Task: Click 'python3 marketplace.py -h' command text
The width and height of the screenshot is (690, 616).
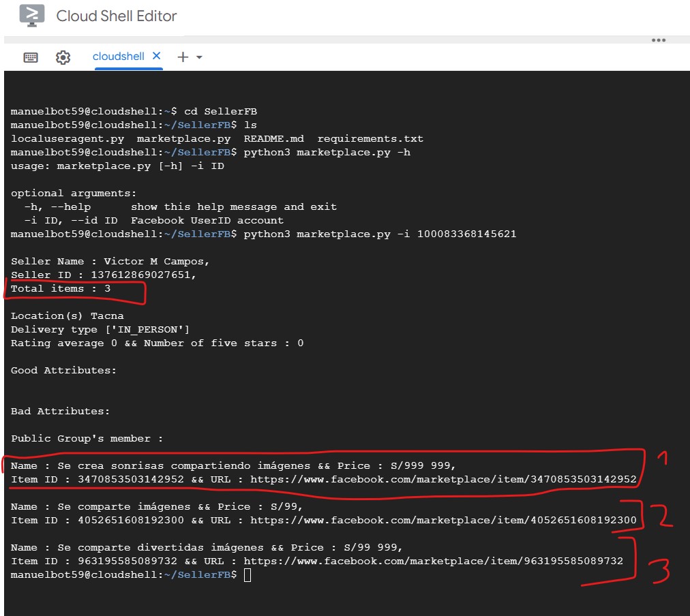Action: (327, 152)
